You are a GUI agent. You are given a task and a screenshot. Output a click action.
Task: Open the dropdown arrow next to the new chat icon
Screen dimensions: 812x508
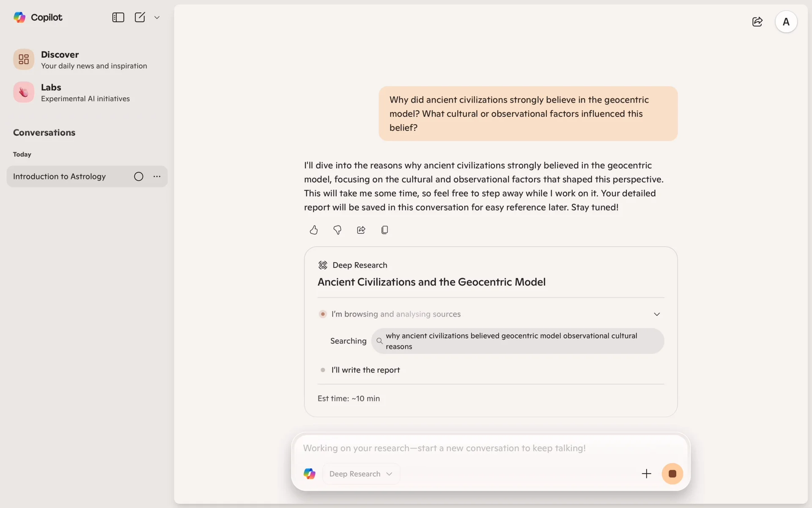point(157,18)
